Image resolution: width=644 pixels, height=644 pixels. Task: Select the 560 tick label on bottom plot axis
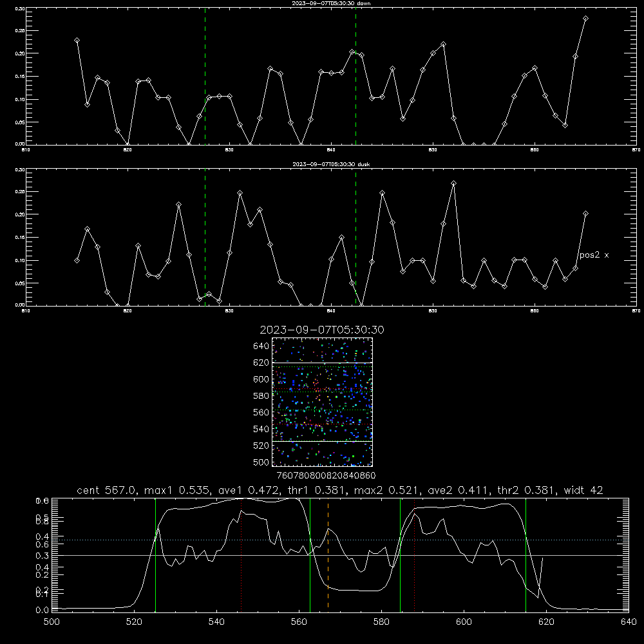coord(299,622)
